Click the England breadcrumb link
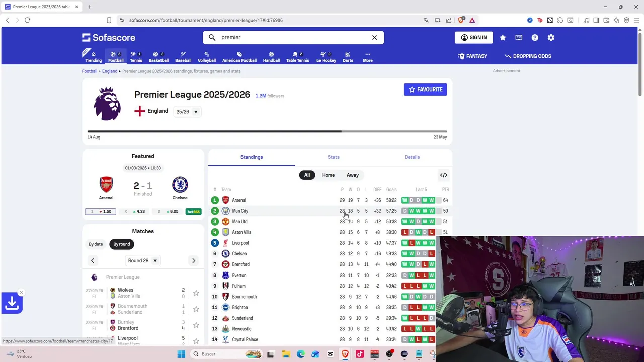This screenshot has width=644, height=362. (x=110, y=71)
